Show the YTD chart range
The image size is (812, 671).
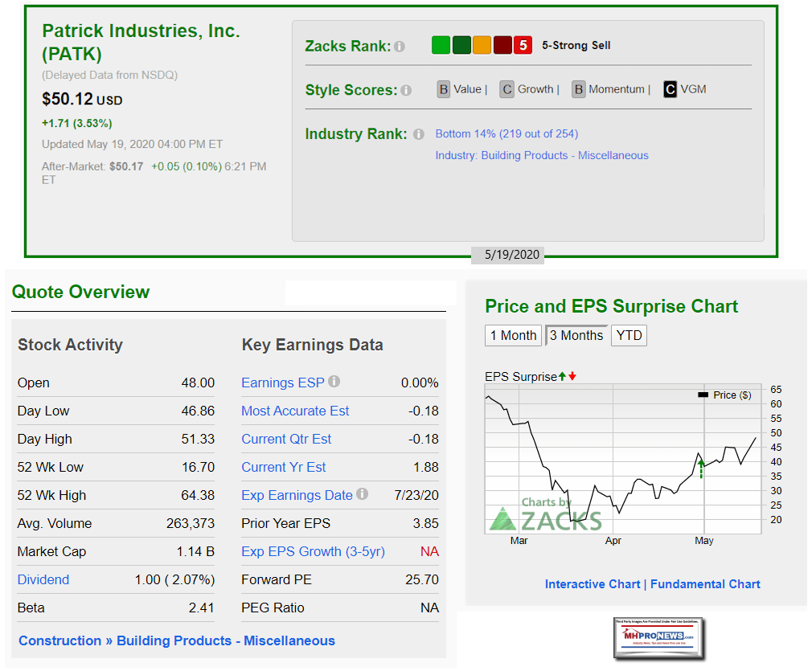[x=629, y=335]
